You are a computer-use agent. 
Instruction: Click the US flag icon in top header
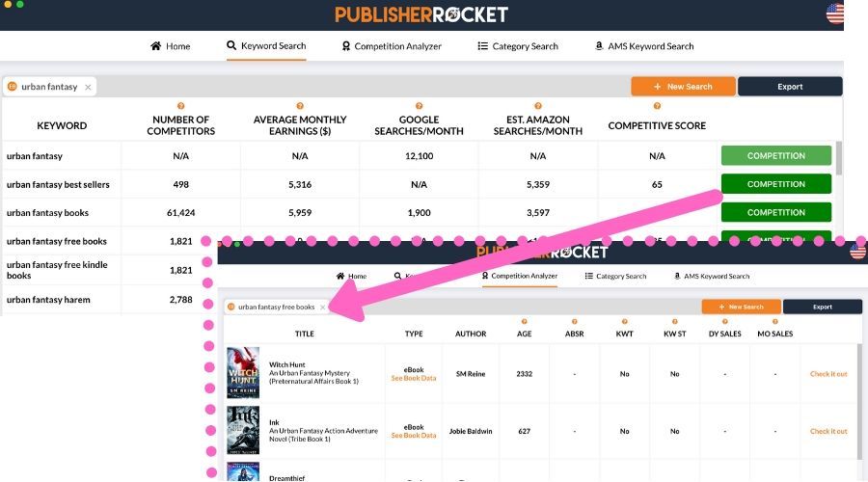pyautogui.click(x=835, y=14)
